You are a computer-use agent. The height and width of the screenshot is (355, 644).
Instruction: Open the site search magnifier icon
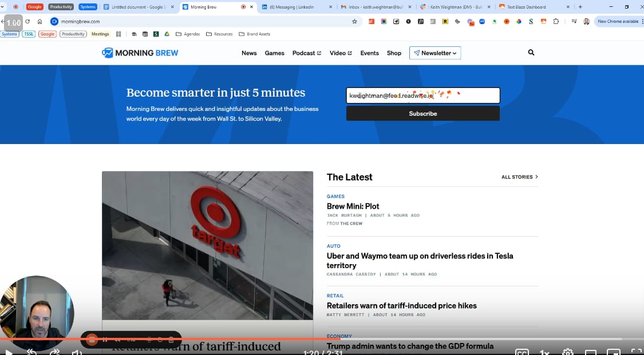tap(531, 53)
